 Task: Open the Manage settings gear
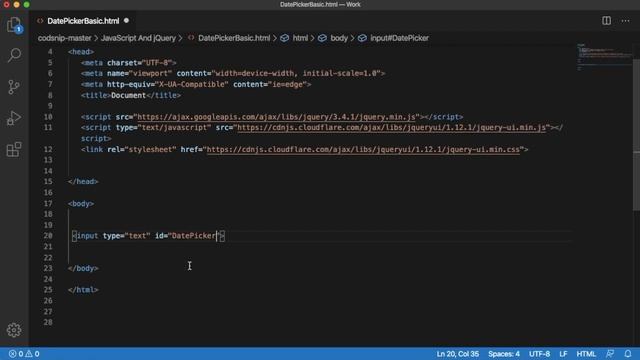click(14, 330)
